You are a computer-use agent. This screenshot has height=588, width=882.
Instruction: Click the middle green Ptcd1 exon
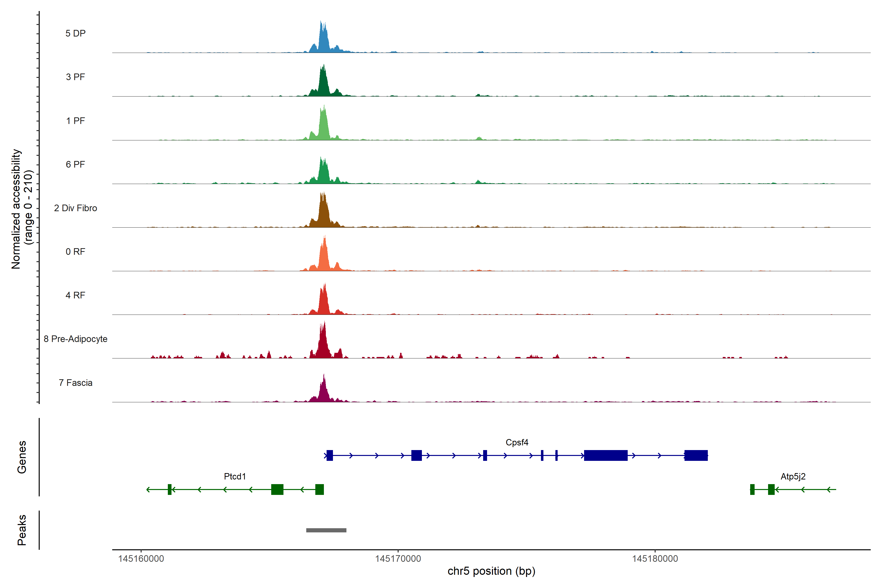coord(277,490)
